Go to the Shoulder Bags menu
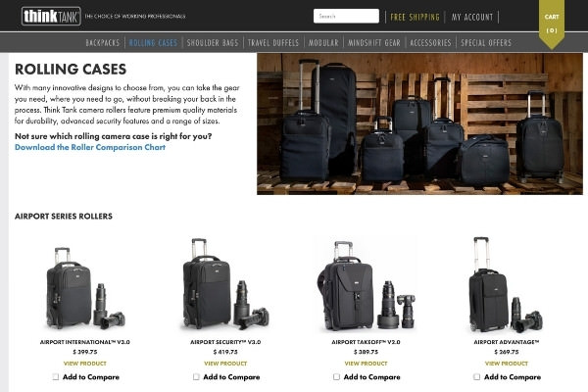 click(213, 43)
